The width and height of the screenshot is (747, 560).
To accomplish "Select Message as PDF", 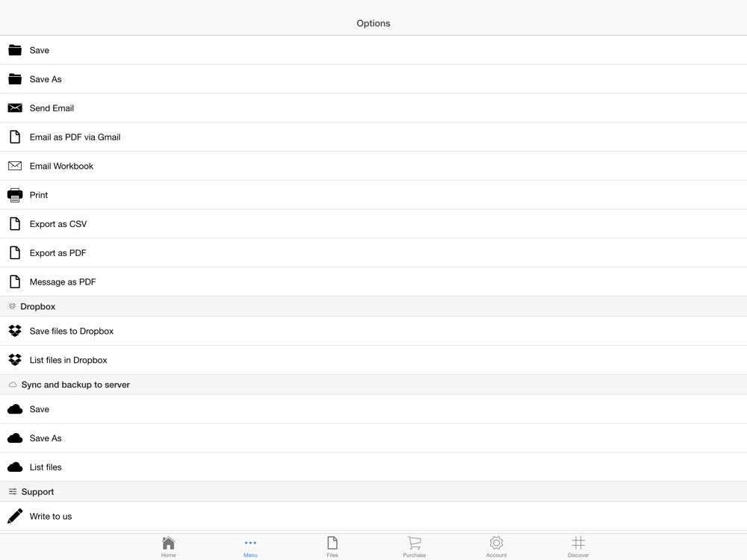I will [373, 282].
